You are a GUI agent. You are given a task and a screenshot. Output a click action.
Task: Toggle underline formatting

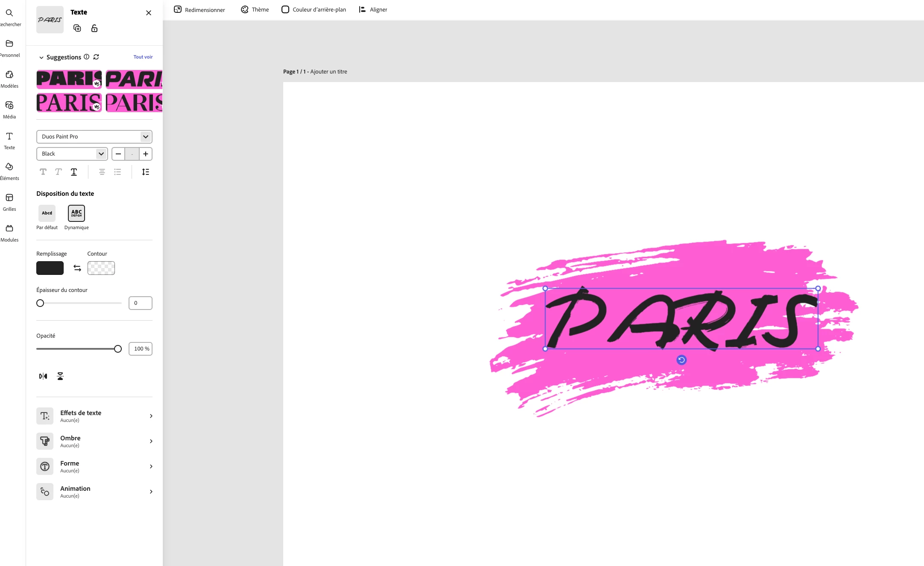(x=74, y=172)
